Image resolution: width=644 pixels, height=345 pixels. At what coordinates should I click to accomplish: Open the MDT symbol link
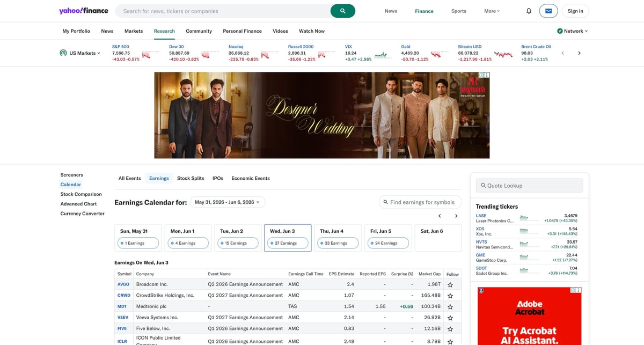click(122, 307)
